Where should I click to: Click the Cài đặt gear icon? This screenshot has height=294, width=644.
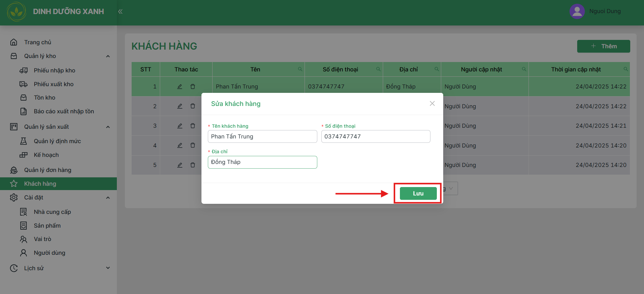point(14,197)
